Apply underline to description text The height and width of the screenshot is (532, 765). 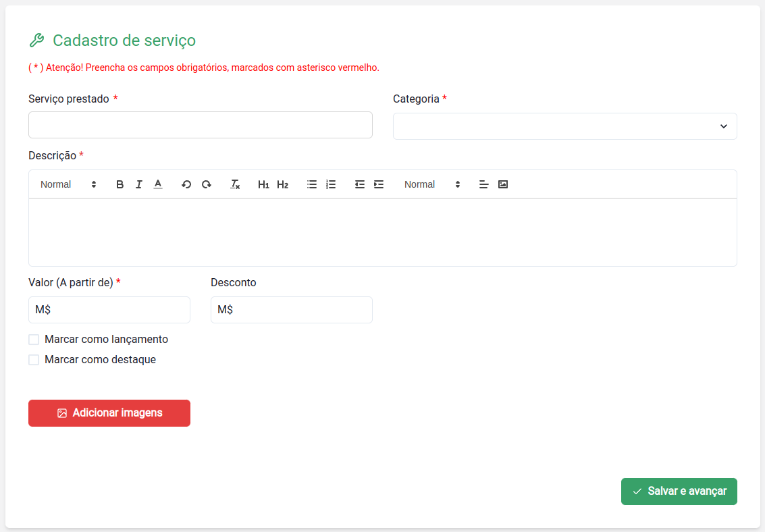pyautogui.click(x=158, y=184)
